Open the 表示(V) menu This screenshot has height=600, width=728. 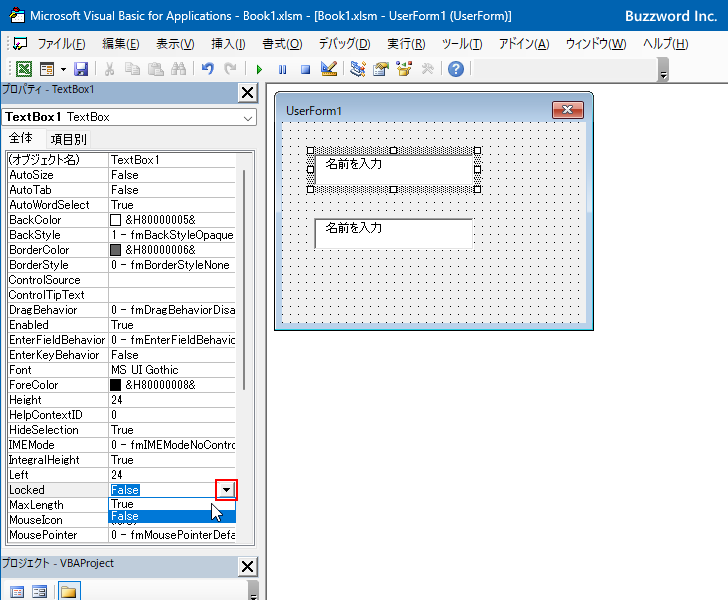[x=175, y=44]
